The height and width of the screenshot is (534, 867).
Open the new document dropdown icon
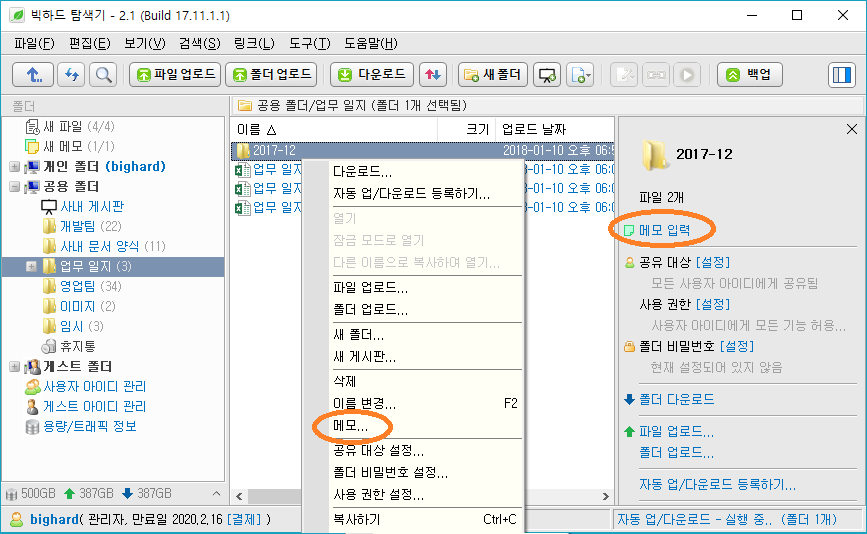tap(579, 75)
